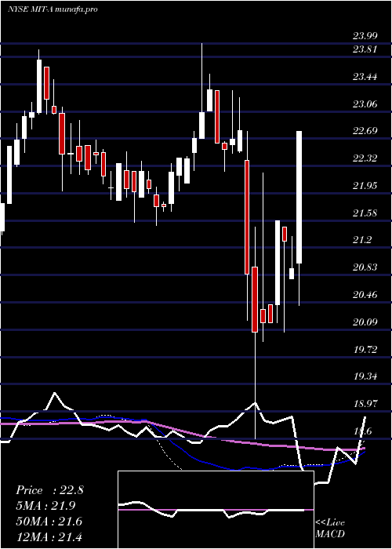Click the 23.99 price axis label
The width and height of the screenshot is (392, 549).
pyautogui.click(x=365, y=35)
